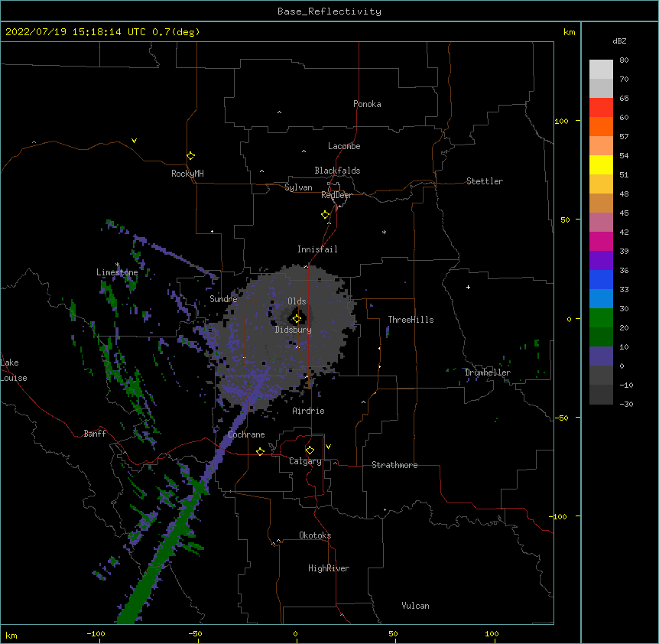
Task: Click the Sylvan label
Action: pyautogui.click(x=298, y=187)
